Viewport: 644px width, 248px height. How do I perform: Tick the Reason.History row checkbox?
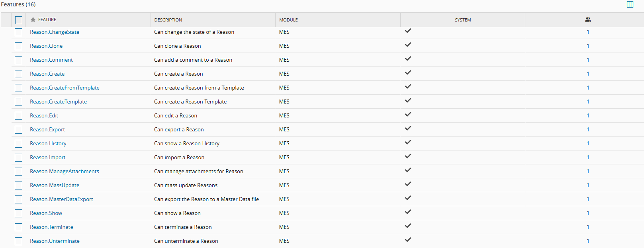click(19, 144)
